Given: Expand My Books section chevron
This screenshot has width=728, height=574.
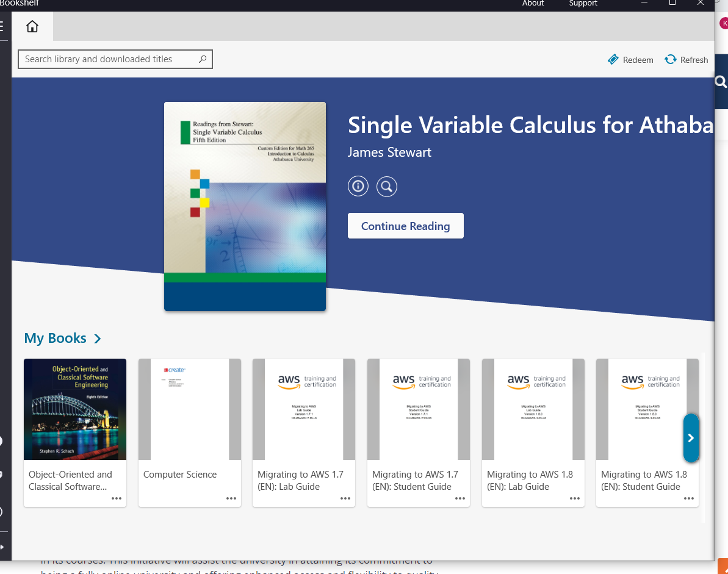Looking at the screenshot, I should [98, 339].
